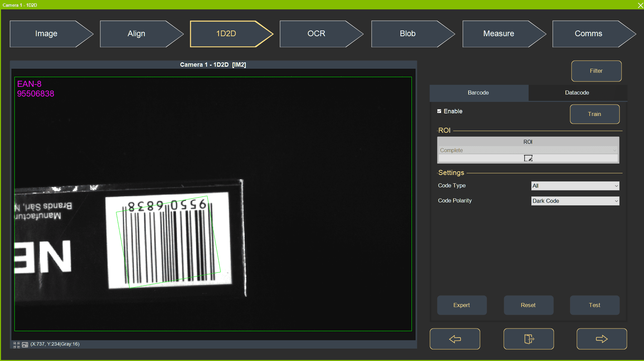Image resolution: width=644 pixels, height=361 pixels.
Task: Select the Barcode tab
Action: (x=479, y=93)
